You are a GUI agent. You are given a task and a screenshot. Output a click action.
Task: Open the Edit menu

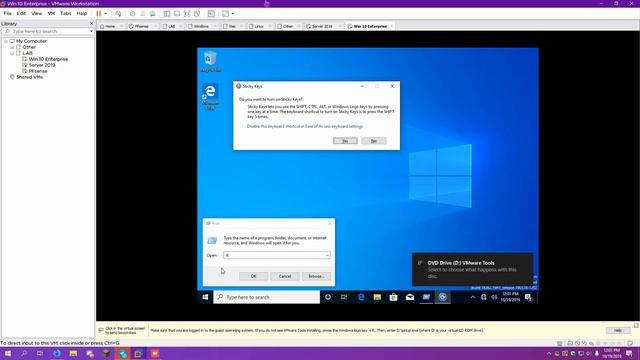(21, 13)
